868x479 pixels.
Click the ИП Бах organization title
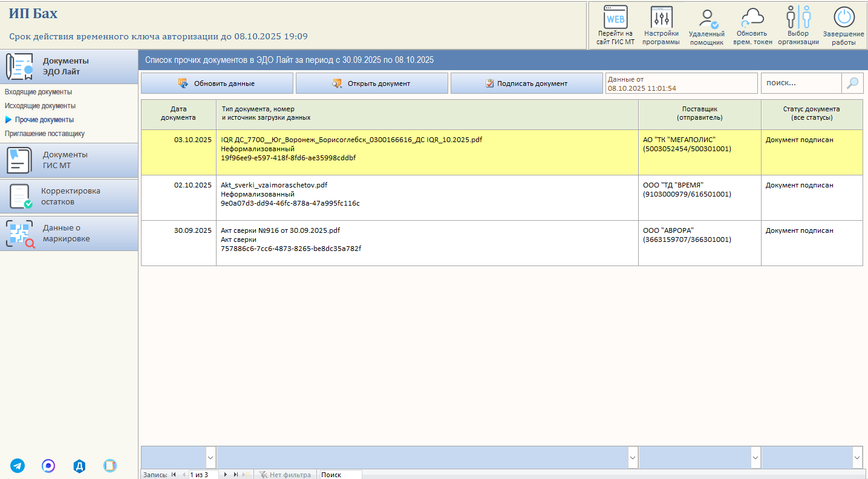33,14
